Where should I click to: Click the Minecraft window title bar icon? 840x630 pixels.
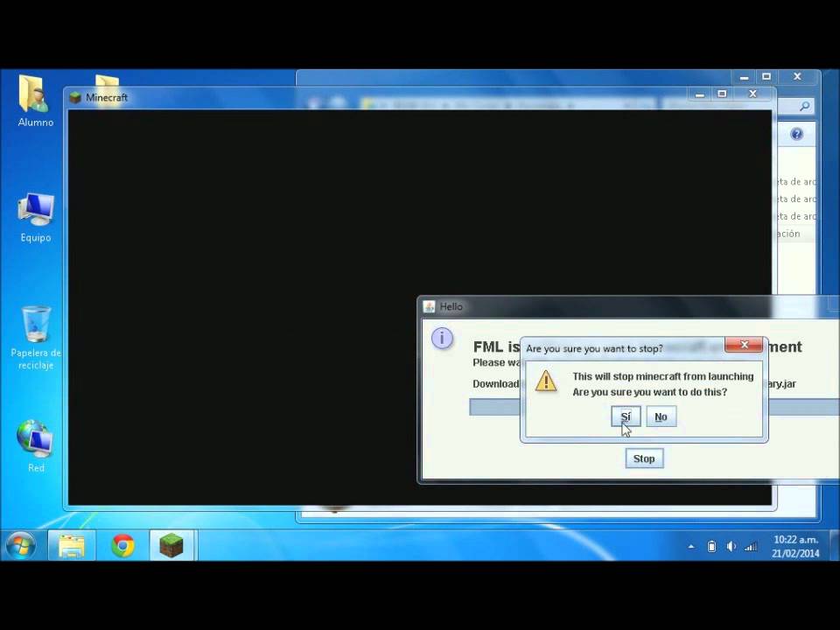(x=75, y=97)
